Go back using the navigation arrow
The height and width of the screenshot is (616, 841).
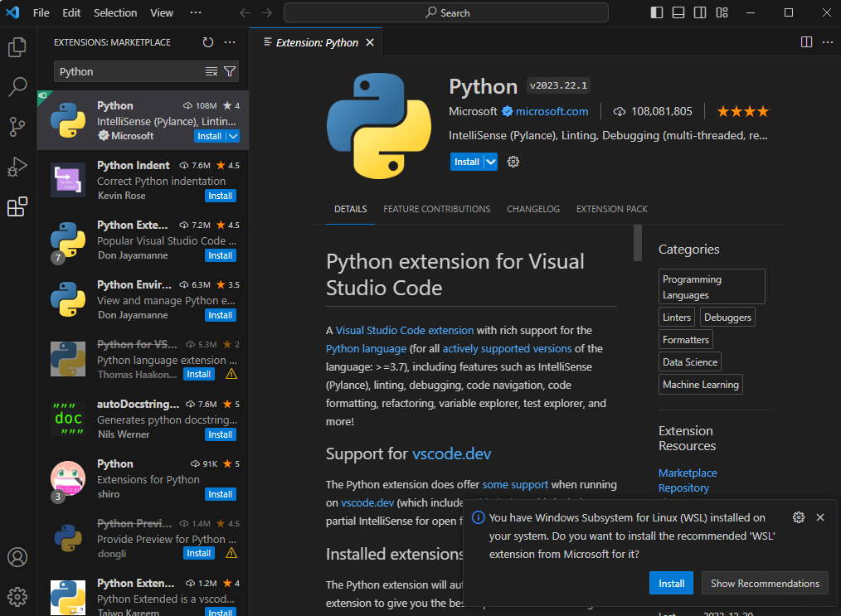pos(245,13)
